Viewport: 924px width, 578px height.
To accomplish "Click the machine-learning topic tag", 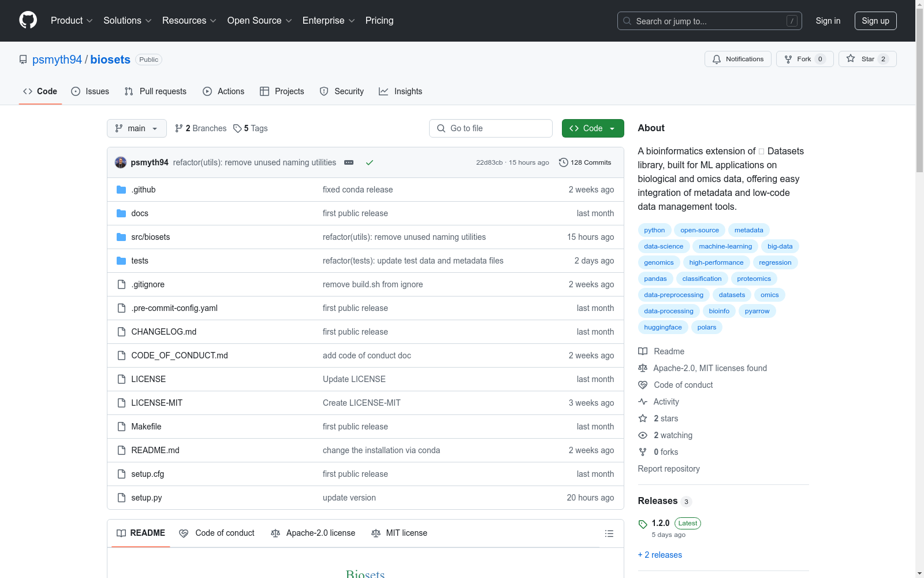I will pos(725,246).
